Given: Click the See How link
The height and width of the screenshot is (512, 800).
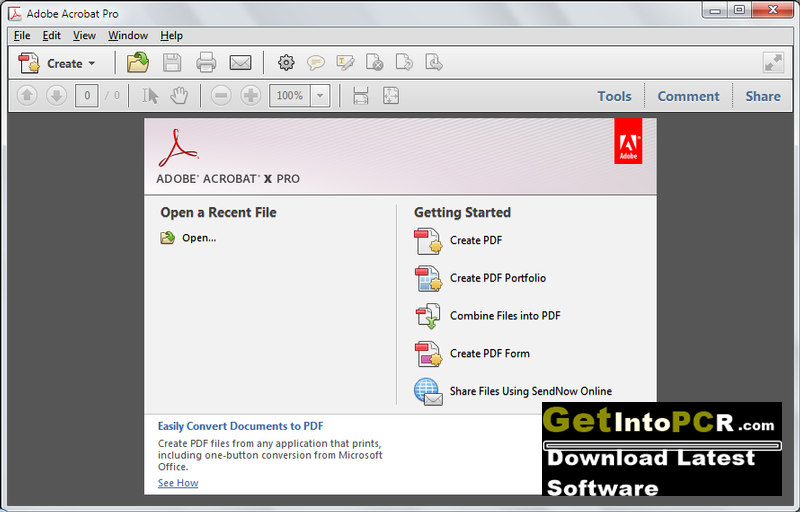Looking at the screenshot, I should pos(178,483).
